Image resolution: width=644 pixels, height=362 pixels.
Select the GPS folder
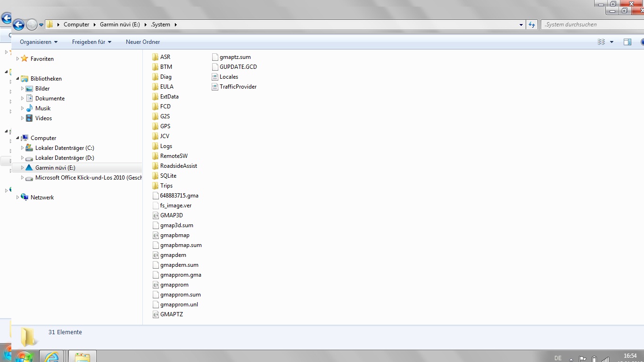coord(162,126)
